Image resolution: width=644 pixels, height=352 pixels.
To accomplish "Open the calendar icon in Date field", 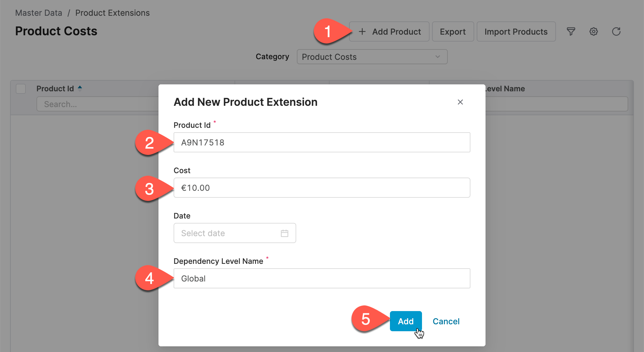I will pos(285,233).
